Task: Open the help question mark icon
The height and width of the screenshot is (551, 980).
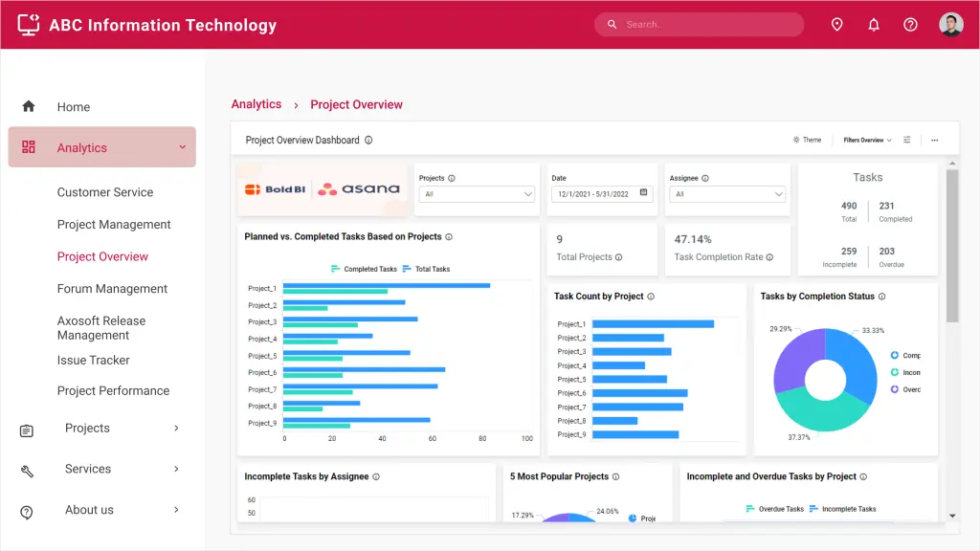Action: click(x=910, y=24)
